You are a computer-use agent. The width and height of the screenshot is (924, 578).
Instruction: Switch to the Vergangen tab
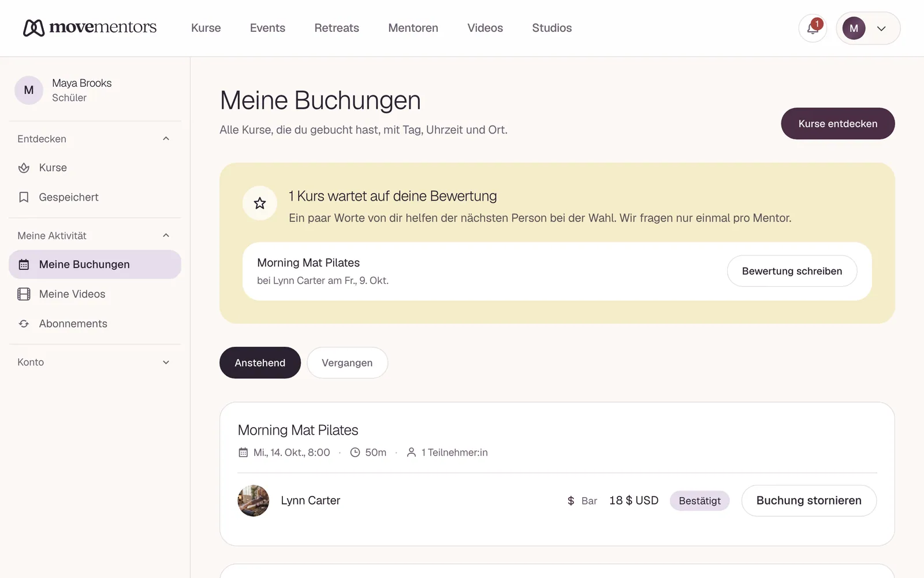point(347,362)
